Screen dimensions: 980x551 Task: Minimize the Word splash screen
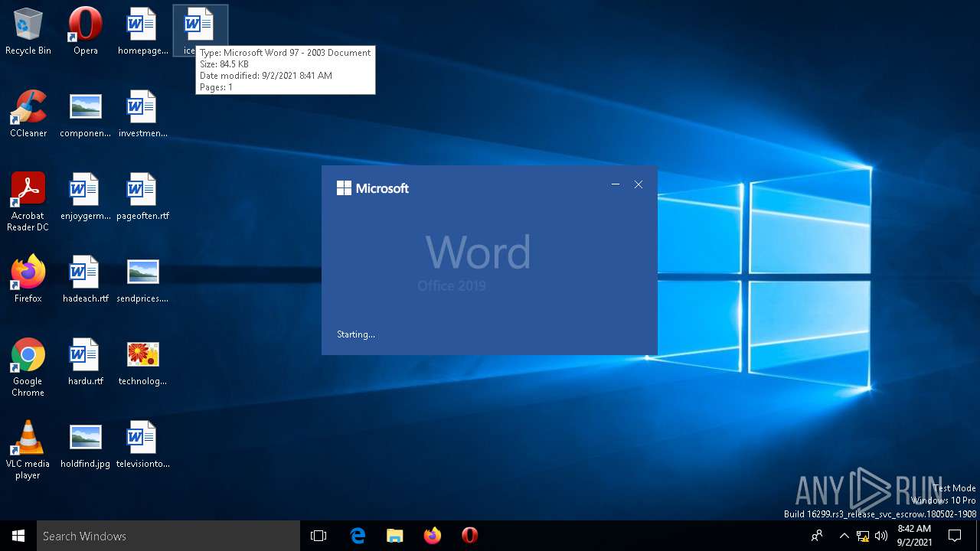point(616,184)
